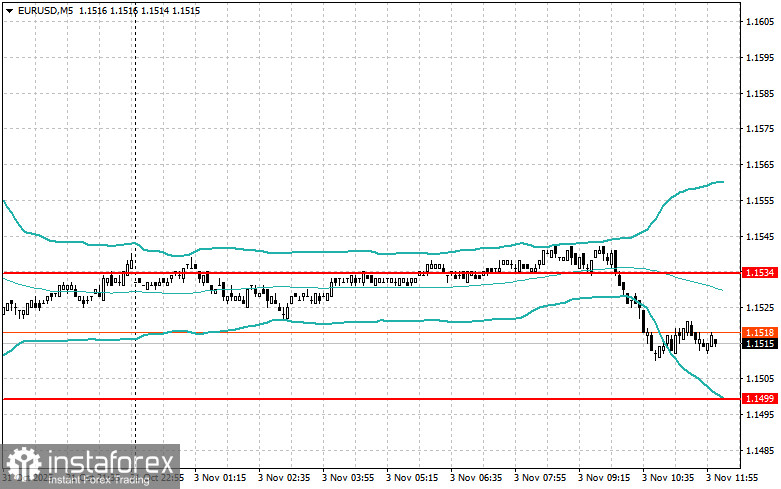Select the 3 Nov 07:55 time label
The height and width of the screenshot is (489, 781).
(x=540, y=478)
